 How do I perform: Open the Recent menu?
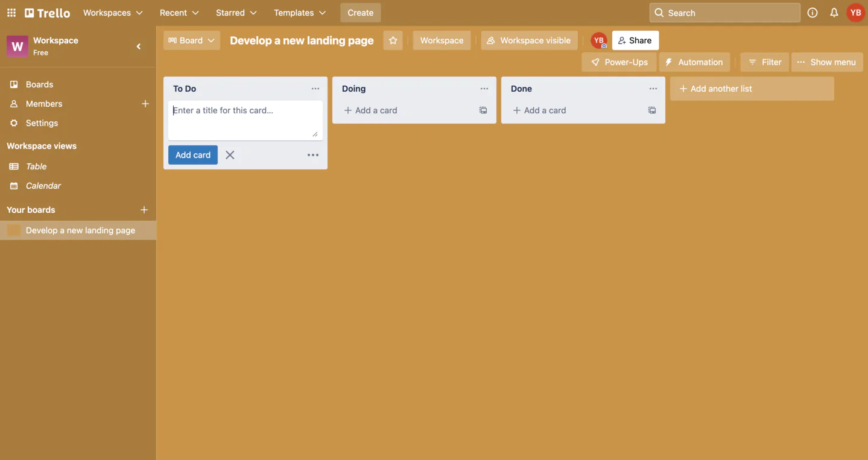point(178,11)
